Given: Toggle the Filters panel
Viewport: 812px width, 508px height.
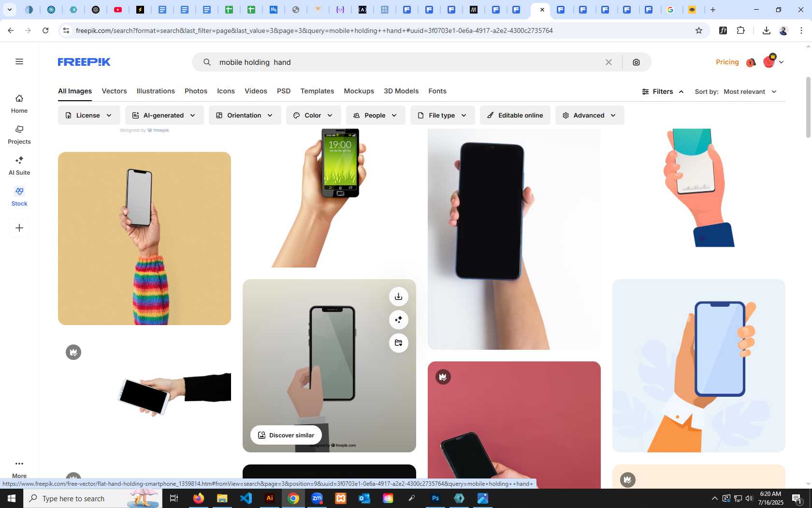Looking at the screenshot, I should coord(663,91).
